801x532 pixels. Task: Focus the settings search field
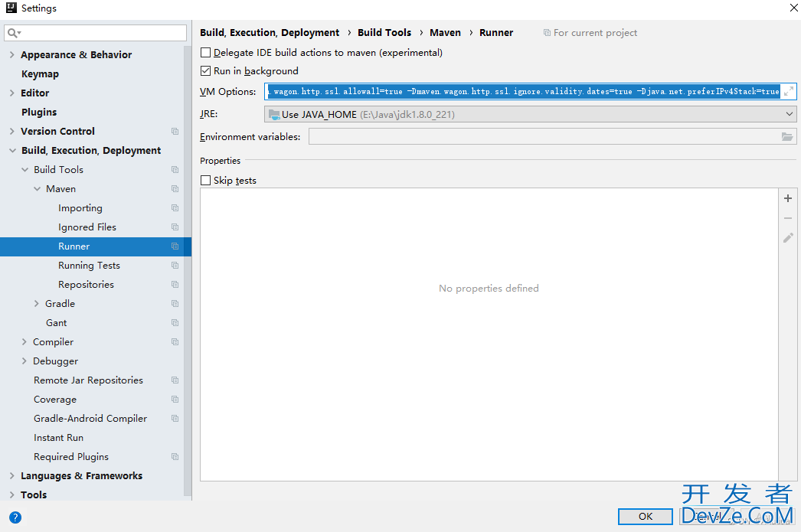(96, 33)
